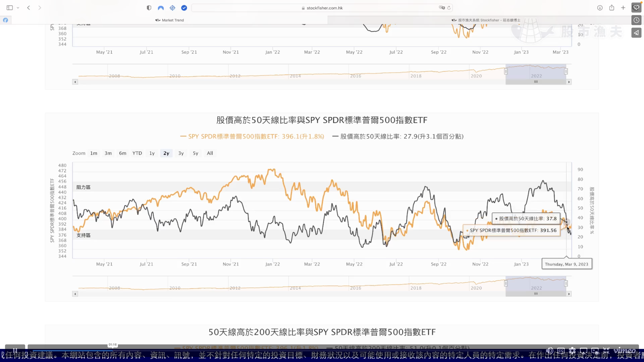The image size is (644, 362).
Task: Select the 3y zoom range
Action: (181, 153)
